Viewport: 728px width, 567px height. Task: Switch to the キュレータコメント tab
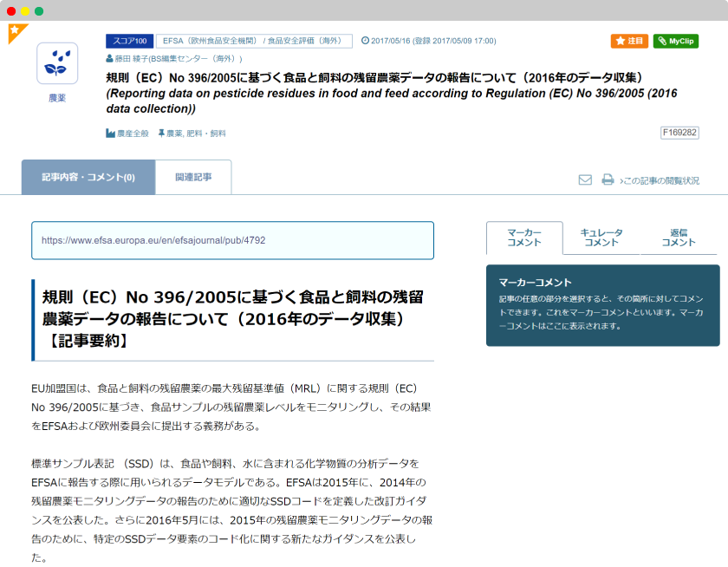point(601,238)
